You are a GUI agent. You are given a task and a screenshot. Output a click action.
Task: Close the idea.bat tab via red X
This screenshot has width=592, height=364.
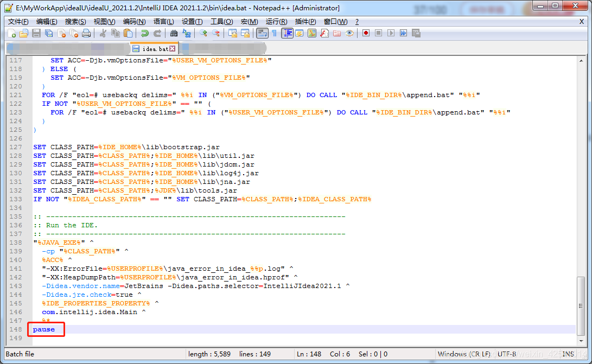pos(172,49)
